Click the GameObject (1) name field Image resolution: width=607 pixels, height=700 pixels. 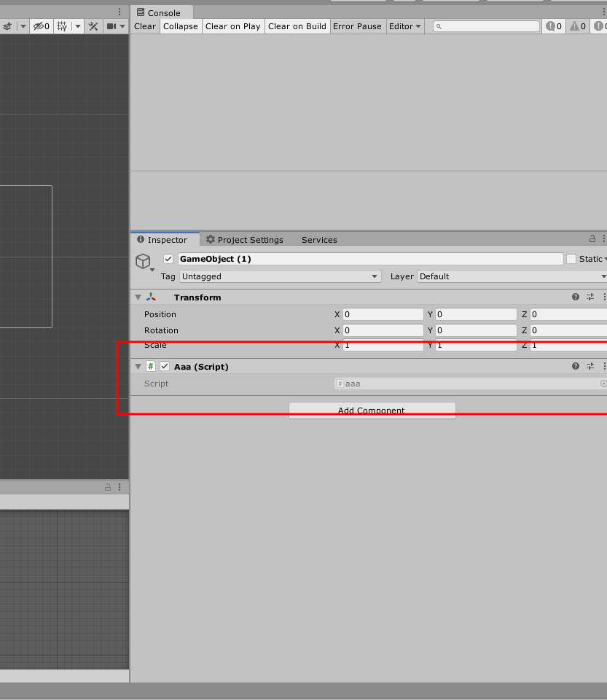[x=371, y=259]
